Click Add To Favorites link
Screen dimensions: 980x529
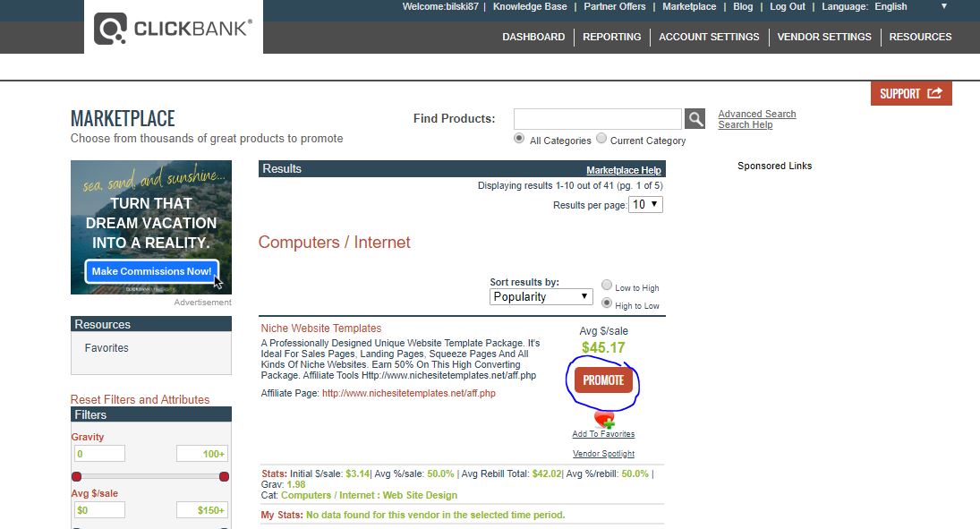(603, 434)
